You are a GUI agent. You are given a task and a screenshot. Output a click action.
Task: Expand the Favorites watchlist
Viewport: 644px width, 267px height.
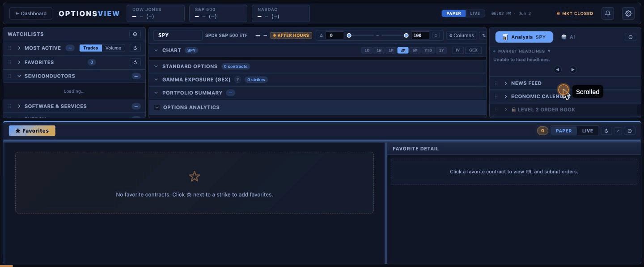pos(19,62)
